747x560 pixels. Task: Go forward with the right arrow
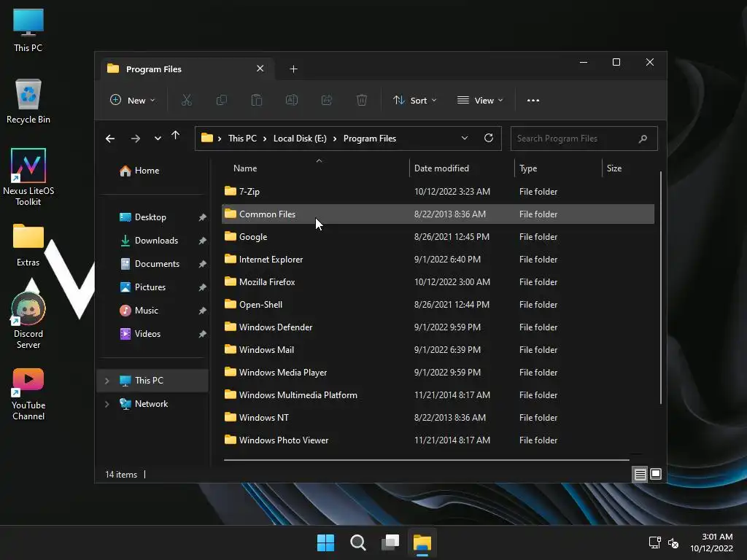click(136, 139)
